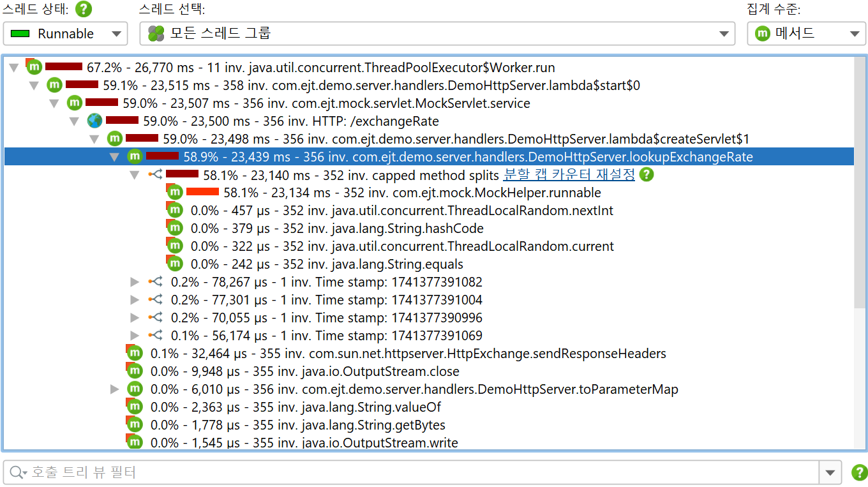
Task: Click split icon of Time stamp 1741377391082
Action: click(155, 281)
